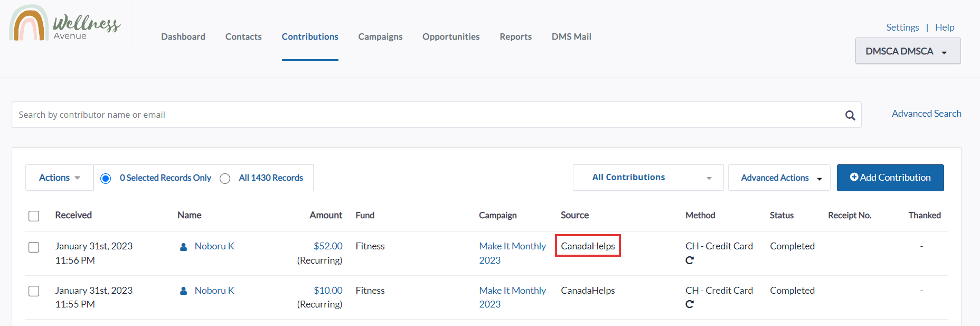Image resolution: width=980 pixels, height=326 pixels.
Task: Click contact icon beside second Noboru K
Action: pyautogui.click(x=184, y=291)
